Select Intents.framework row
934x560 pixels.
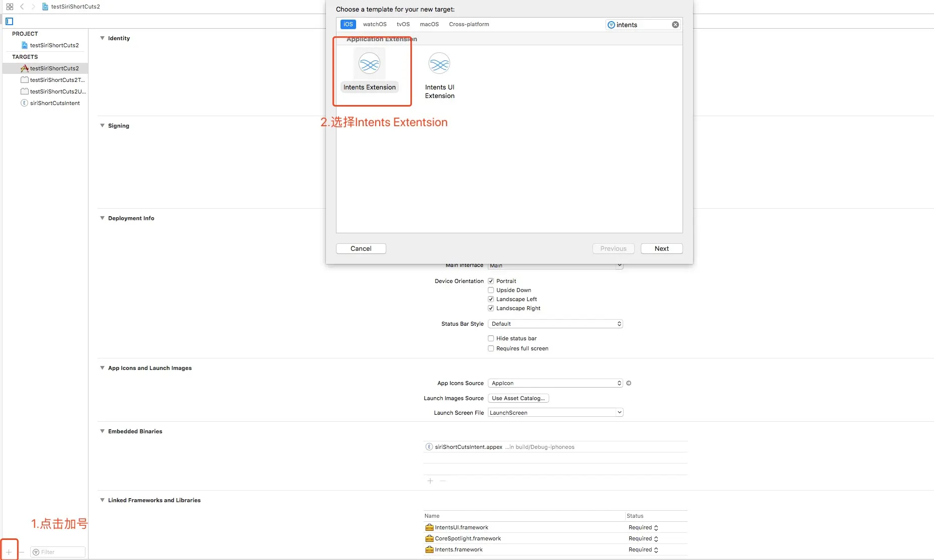tap(555, 549)
